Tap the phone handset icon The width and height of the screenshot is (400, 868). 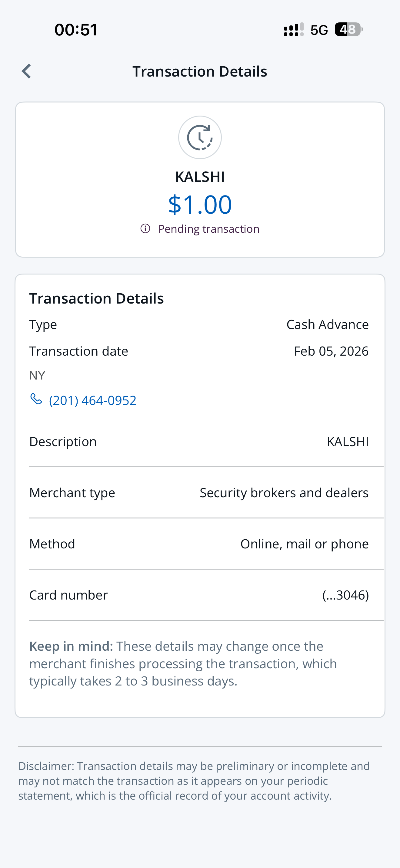[36, 399]
